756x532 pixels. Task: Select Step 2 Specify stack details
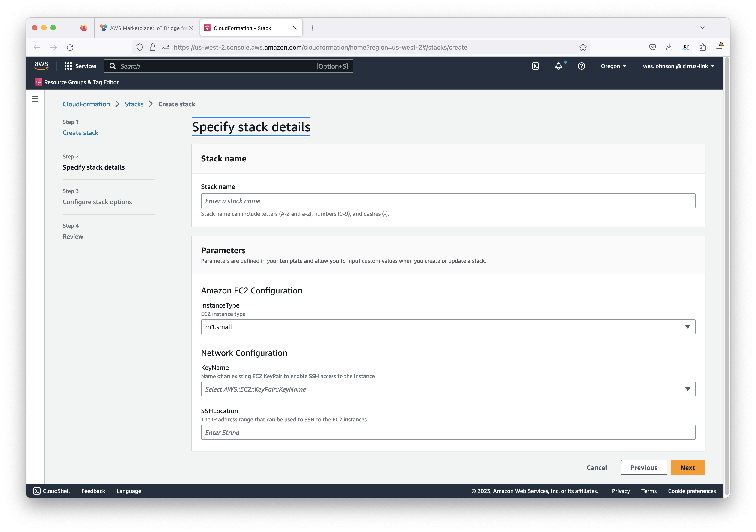[94, 167]
